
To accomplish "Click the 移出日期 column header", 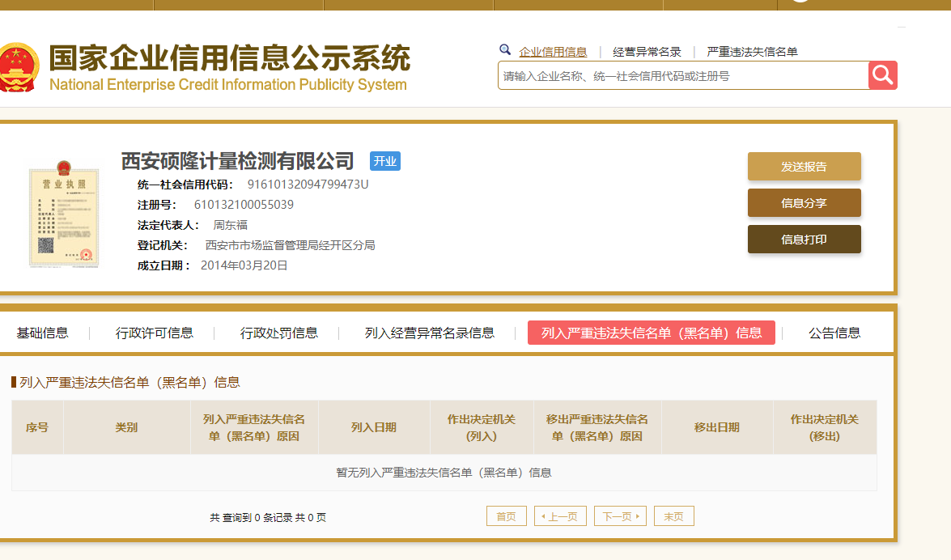I will [x=717, y=427].
